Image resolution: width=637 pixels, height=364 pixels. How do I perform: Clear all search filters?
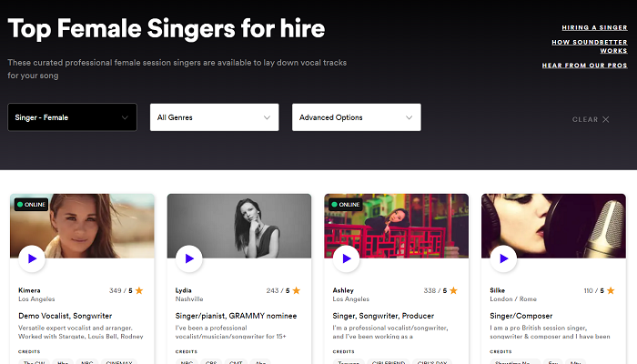(x=585, y=119)
